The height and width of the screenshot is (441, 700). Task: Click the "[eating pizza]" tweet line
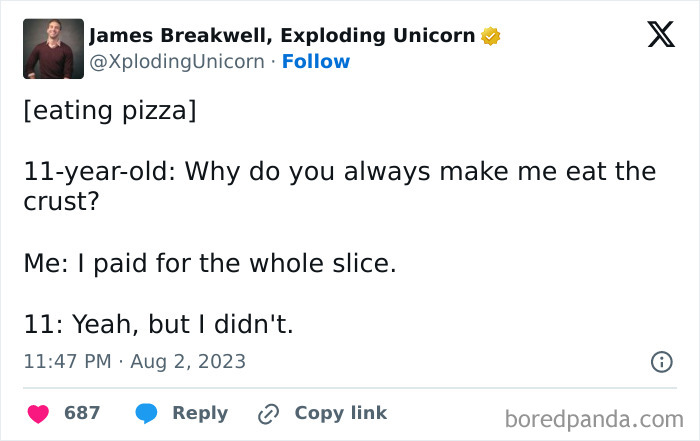click(x=109, y=110)
